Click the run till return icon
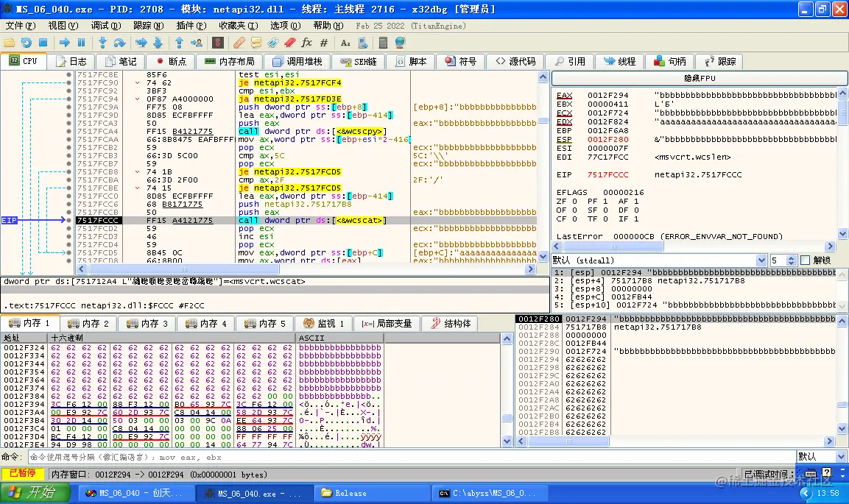 click(179, 43)
